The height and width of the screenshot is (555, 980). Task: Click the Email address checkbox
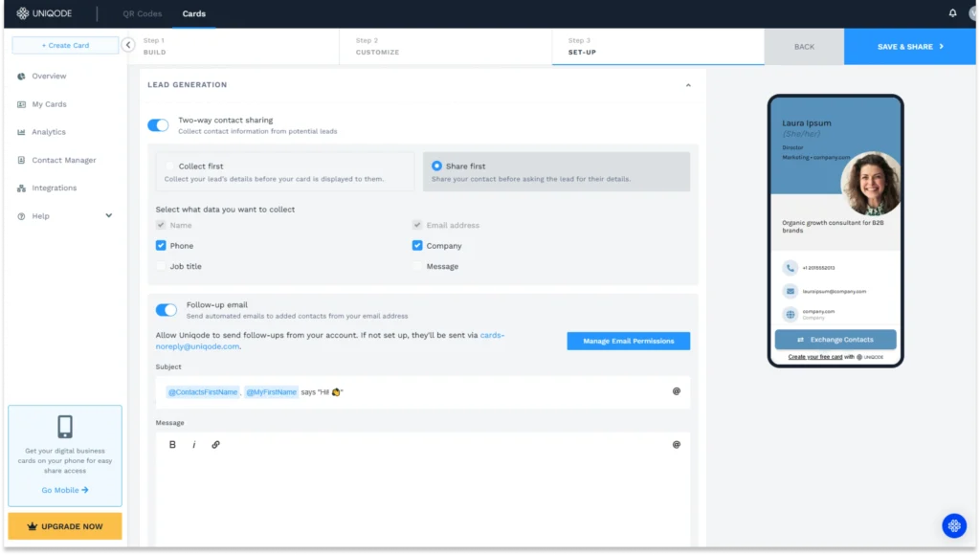pyautogui.click(x=417, y=225)
